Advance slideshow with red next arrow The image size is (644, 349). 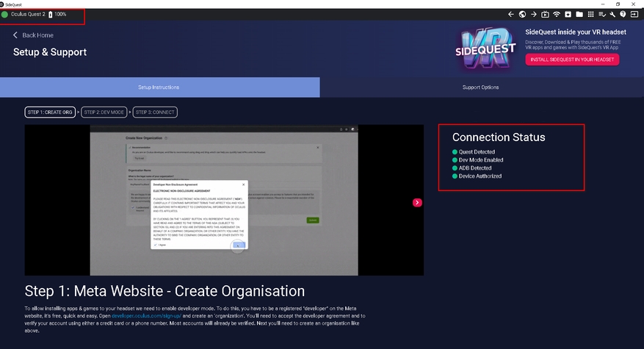(x=417, y=202)
